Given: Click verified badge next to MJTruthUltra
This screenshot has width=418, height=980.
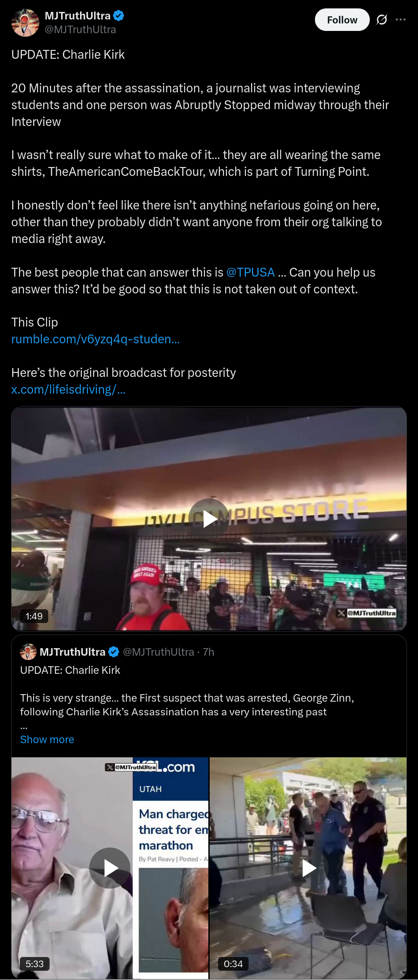Looking at the screenshot, I should pos(119,16).
